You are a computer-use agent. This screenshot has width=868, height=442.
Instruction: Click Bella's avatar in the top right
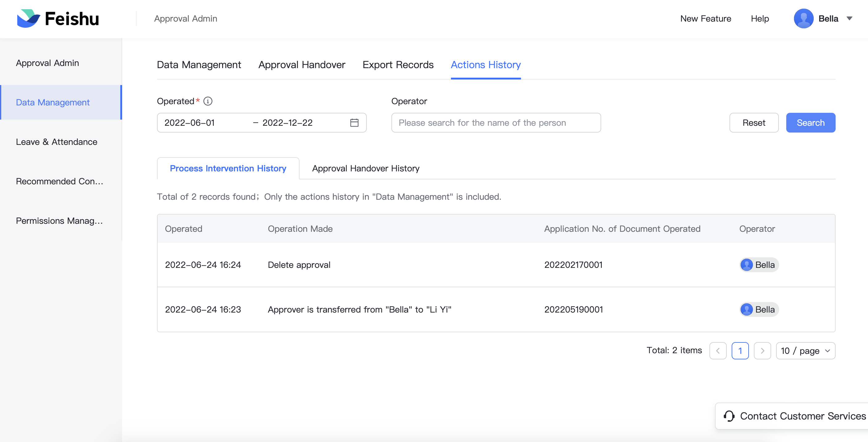tap(804, 18)
